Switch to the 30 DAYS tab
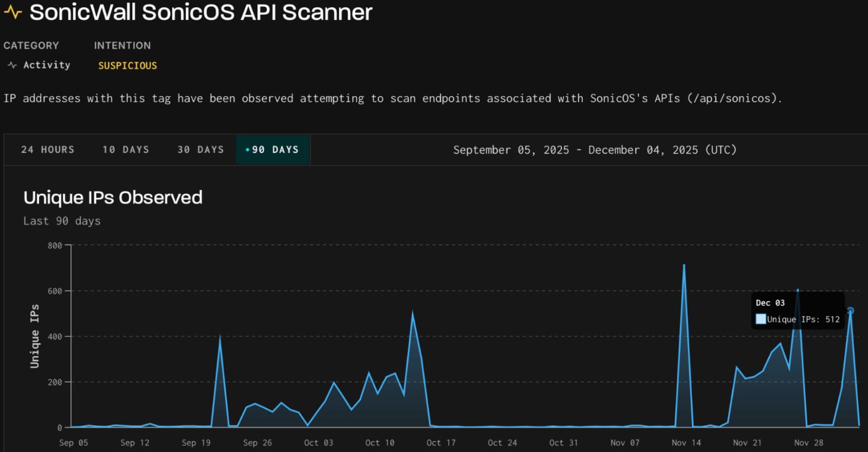Viewport: 868px width, 452px height. (x=200, y=150)
